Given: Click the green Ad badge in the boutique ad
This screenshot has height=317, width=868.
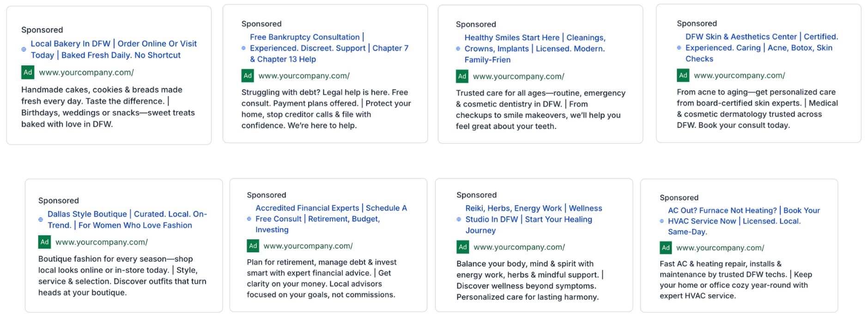Looking at the screenshot, I should click(44, 242).
